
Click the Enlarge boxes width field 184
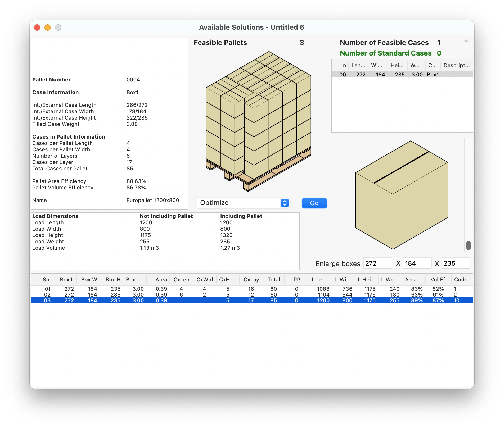pyautogui.click(x=417, y=263)
